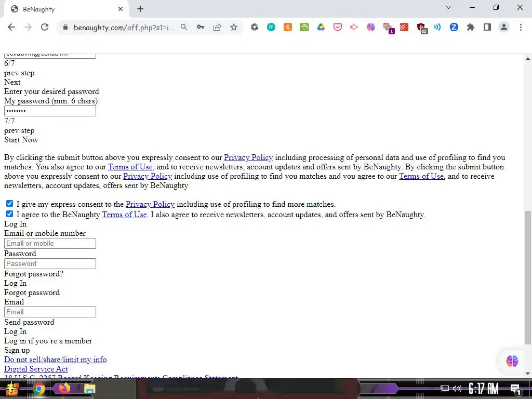Image resolution: width=532 pixels, height=399 pixels.
Task: Click Next under step 6/7
Action: [12, 82]
